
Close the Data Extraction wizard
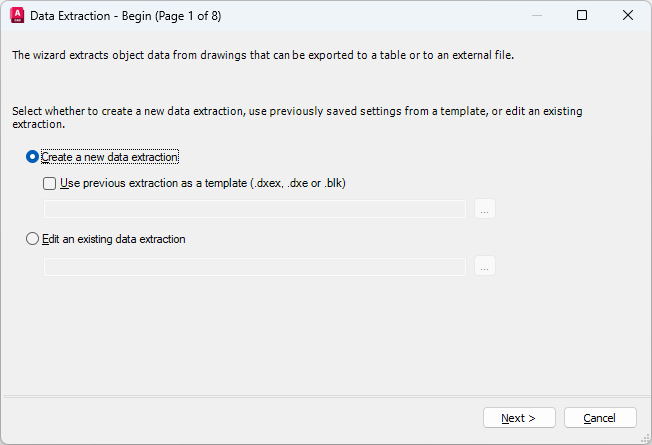[x=628, y=16]
